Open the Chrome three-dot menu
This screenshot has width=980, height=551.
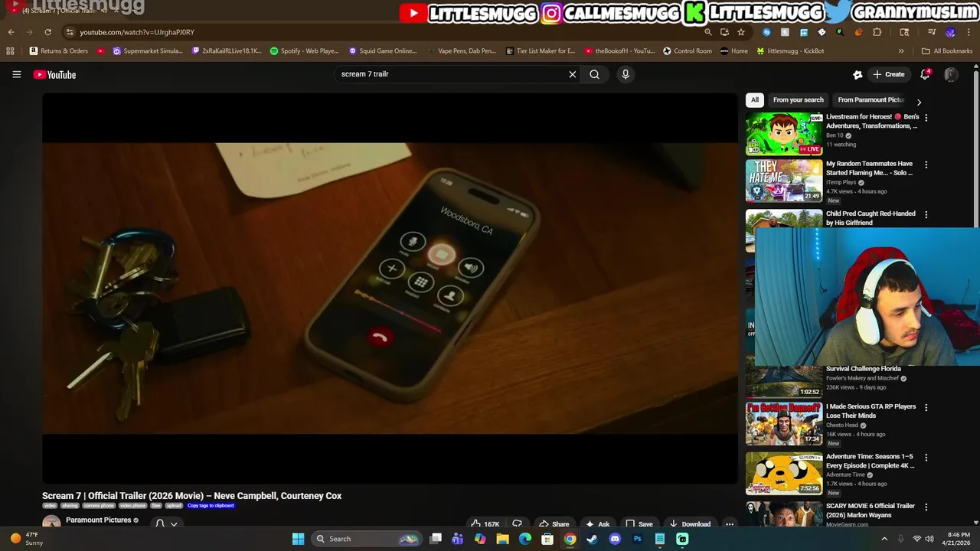click(x=968, y=32)
